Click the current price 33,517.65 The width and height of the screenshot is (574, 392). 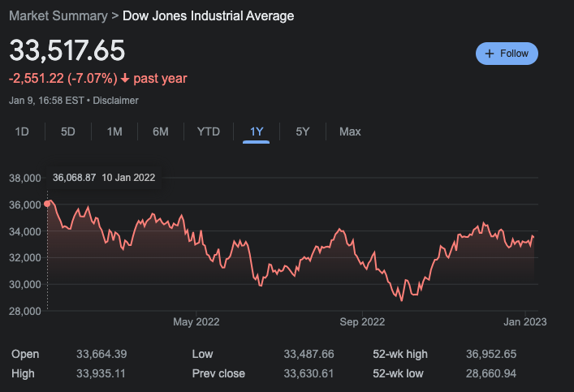(x=67, y=50)
